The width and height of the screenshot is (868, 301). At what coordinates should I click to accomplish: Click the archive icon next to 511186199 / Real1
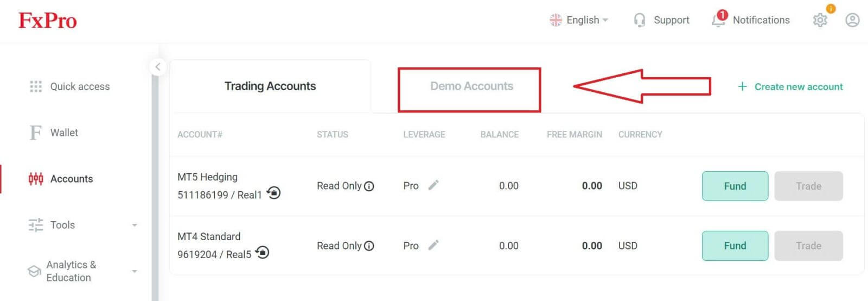coord(274,192)
